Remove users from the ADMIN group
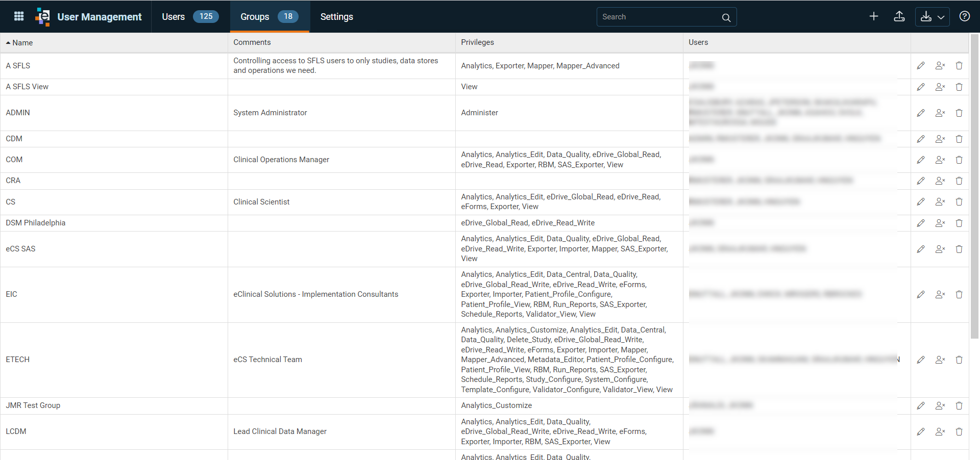Screen dimensions: 980x460 point(940,113)
